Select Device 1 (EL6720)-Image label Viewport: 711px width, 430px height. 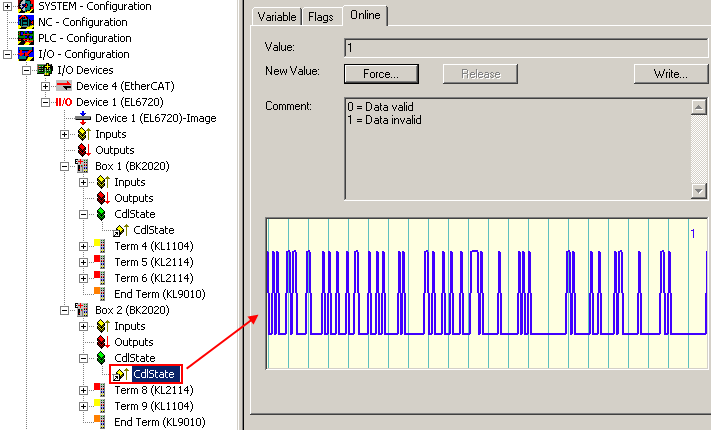156,118
